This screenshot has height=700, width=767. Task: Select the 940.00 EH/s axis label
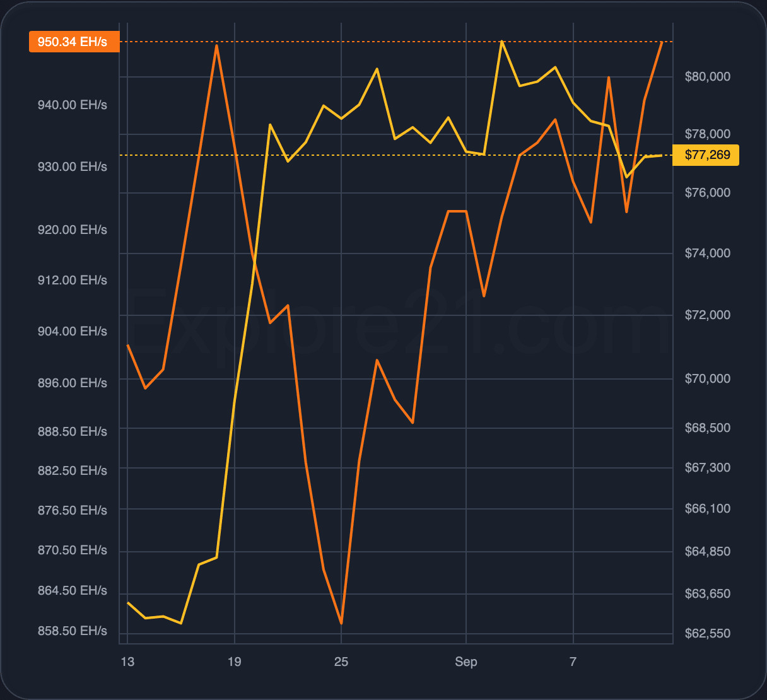pos(73,105)
